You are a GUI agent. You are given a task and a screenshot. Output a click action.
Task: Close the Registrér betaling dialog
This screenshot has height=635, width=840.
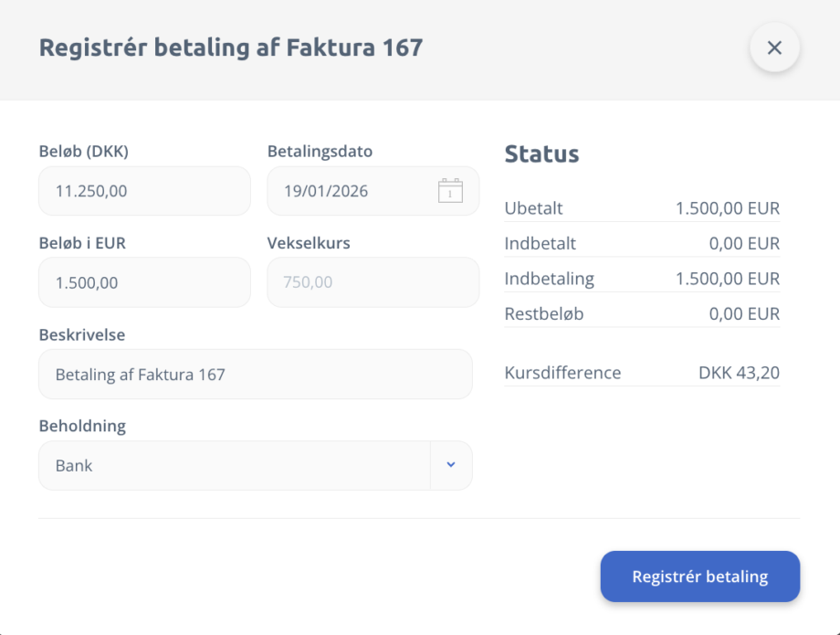pyautogui.click(x=774, y=48)
